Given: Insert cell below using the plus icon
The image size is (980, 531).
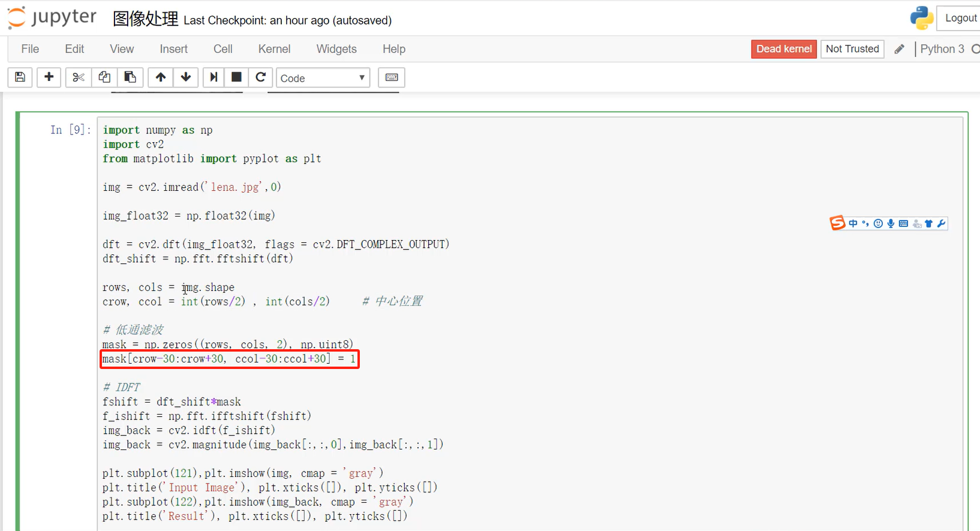Looking at the screenshot, I should click(x=49, y=77).
